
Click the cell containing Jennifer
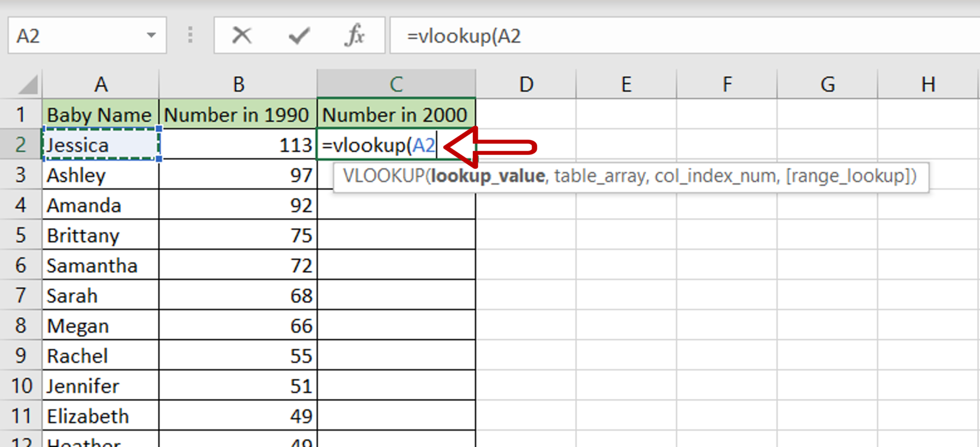(100, 385)
